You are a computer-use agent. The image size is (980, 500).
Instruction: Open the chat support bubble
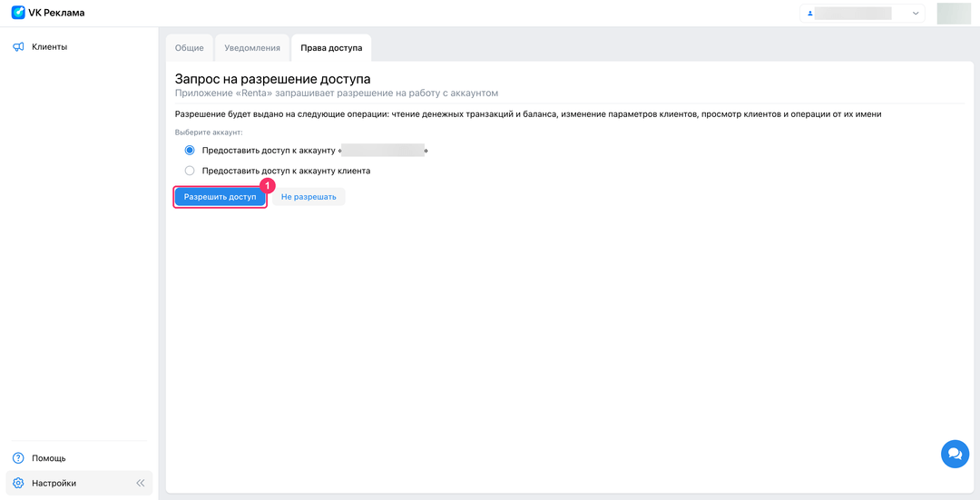(x=955, y=454)
